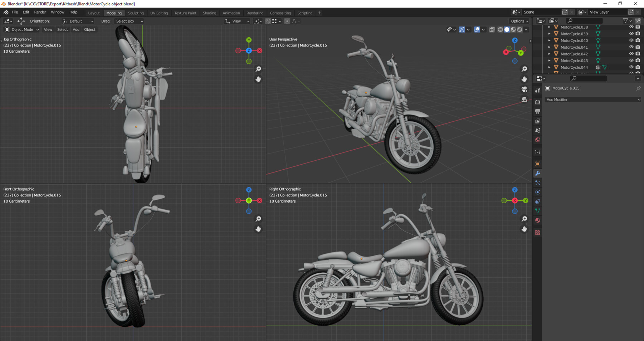644x341 pixels.
Task: Open the Render menu in the menu bar
Action: (40, 12)
